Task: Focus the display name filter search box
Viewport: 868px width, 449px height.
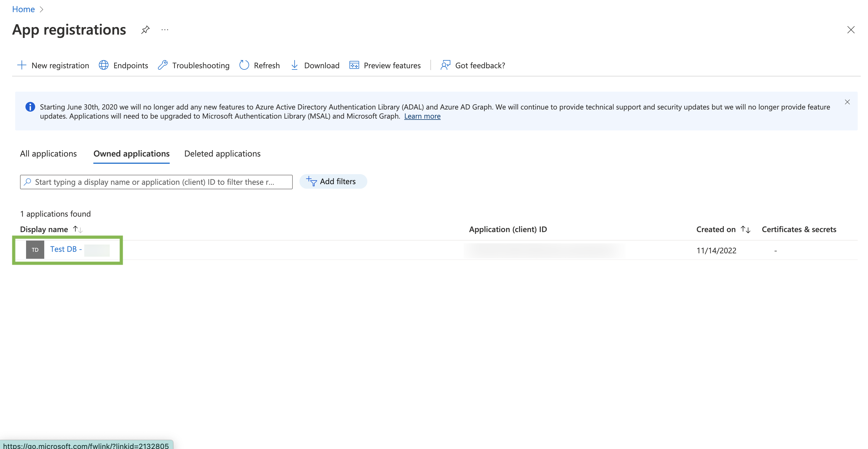Action: (156, 182)
